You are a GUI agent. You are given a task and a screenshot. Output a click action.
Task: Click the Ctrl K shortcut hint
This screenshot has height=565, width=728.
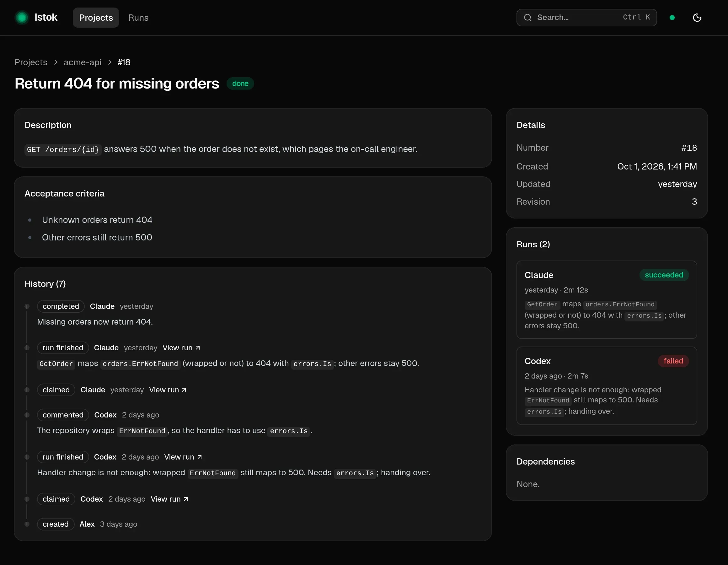point(637,17)
